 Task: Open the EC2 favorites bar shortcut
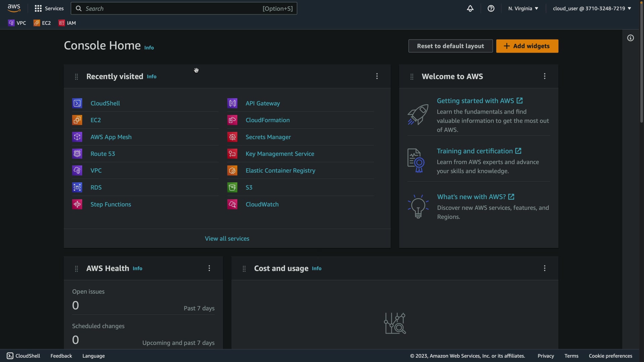[x=42, y=23]
